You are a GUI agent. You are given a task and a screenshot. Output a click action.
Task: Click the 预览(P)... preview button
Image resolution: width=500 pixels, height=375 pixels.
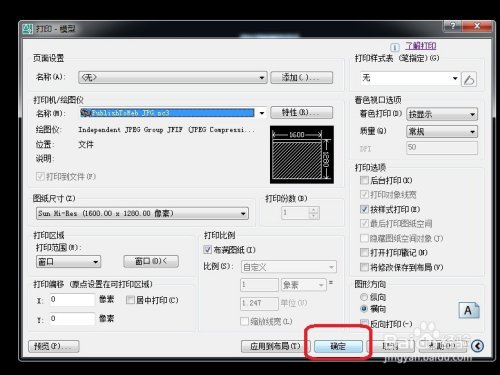coord(54,346)
